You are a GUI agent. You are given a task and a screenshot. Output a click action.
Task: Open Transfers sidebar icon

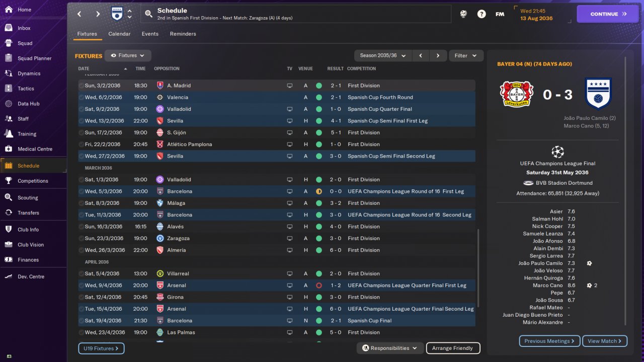[9, 213]
